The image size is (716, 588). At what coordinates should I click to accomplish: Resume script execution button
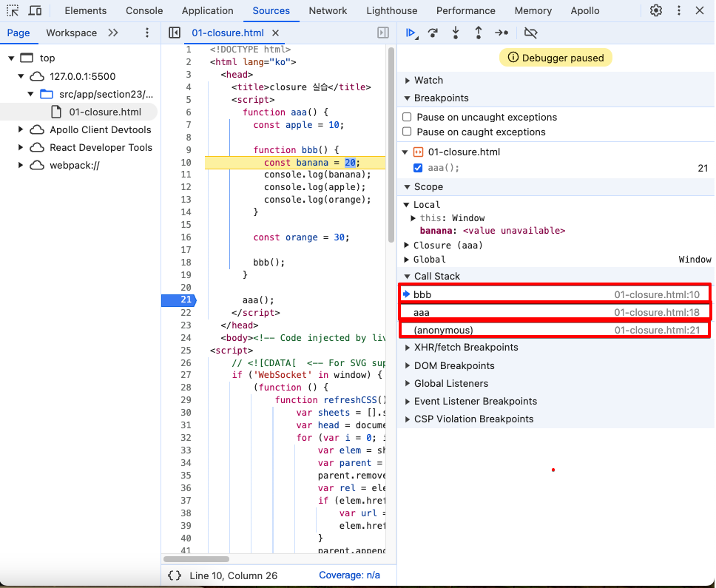tap(411, 33)
